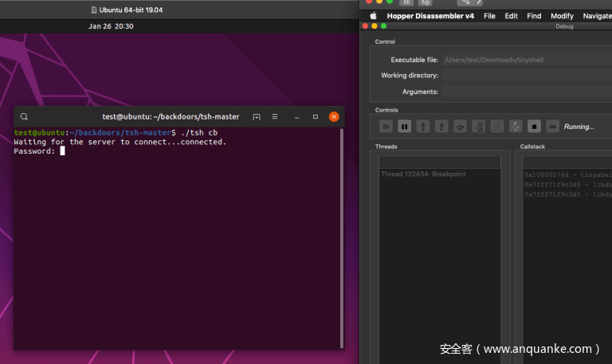Select the tinyshell callstack frame entry
The width and height of the screenshot is (612, 364).
tap(567, 174)
